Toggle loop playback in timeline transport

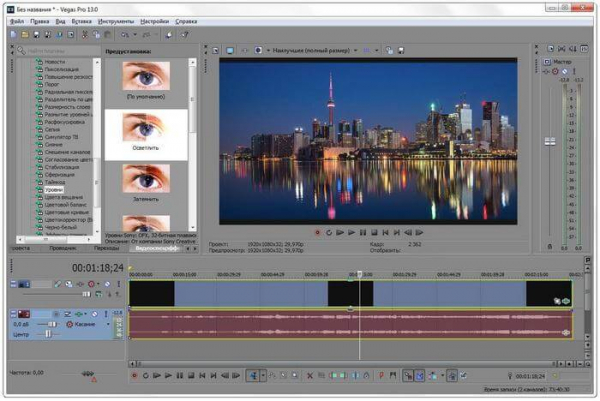(x=145, y=376)
